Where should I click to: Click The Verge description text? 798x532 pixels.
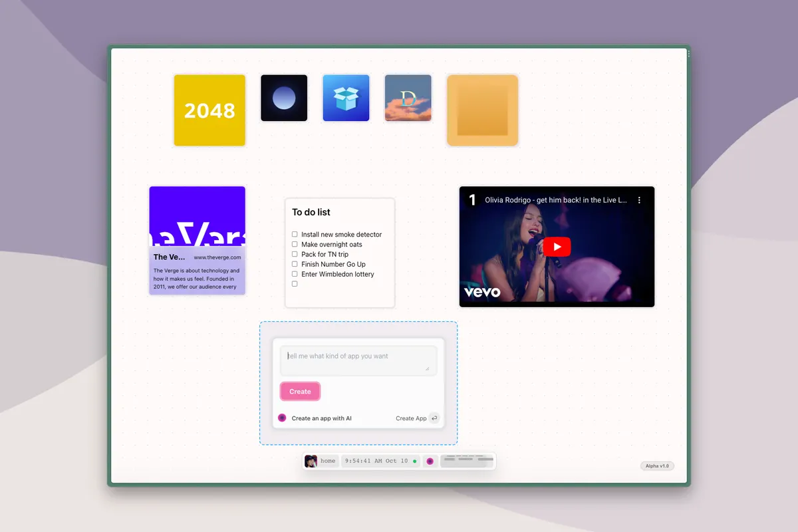197,279
